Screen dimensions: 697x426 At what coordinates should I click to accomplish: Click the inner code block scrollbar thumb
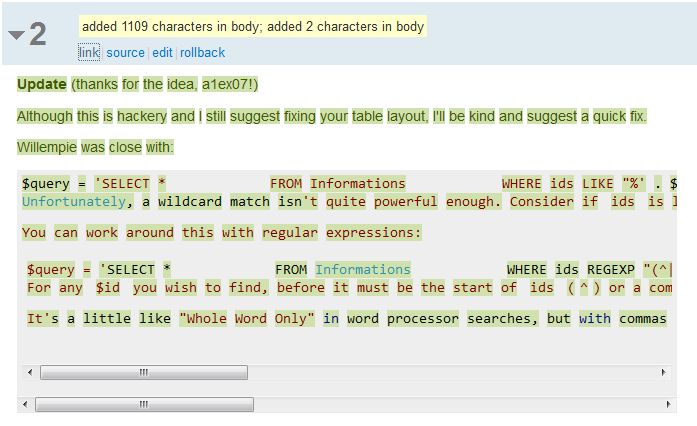144,372
